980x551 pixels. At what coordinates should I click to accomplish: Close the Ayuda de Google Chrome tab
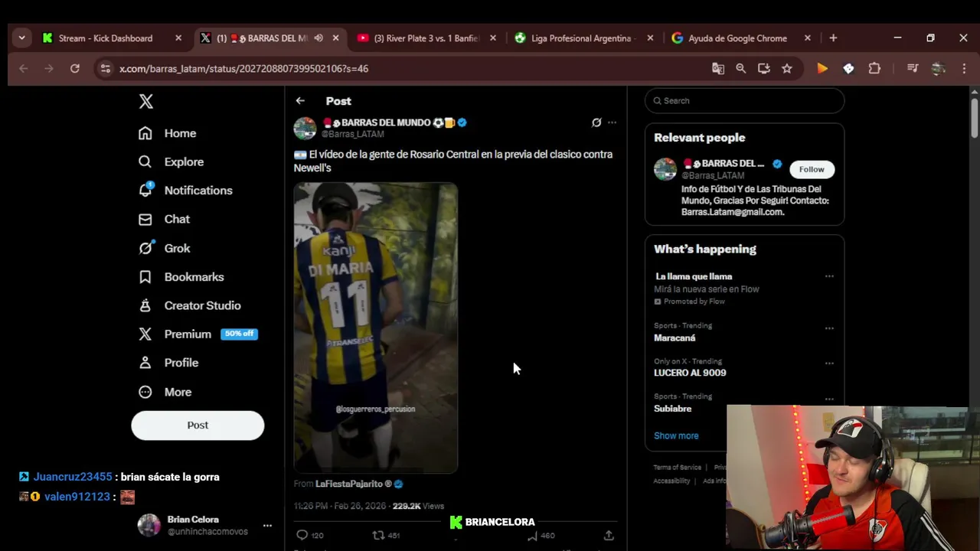pos(807,37)
